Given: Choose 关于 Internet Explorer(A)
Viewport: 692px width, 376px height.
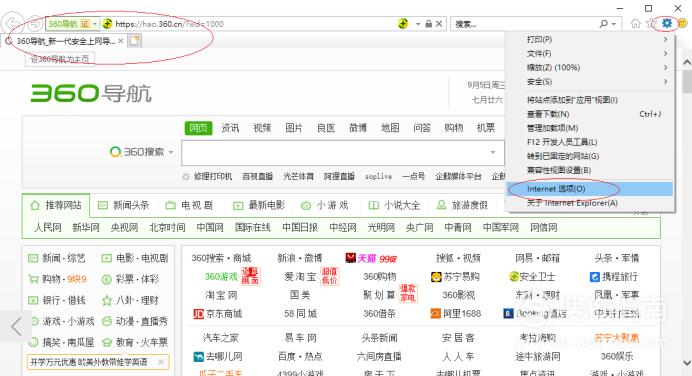Looking at the screenshot, I should coord(590,203).
